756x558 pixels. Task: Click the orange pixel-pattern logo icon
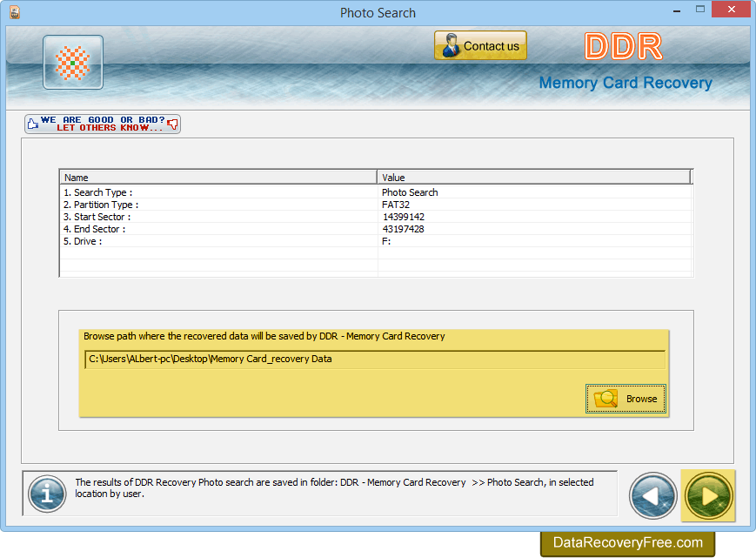(73, 62)
